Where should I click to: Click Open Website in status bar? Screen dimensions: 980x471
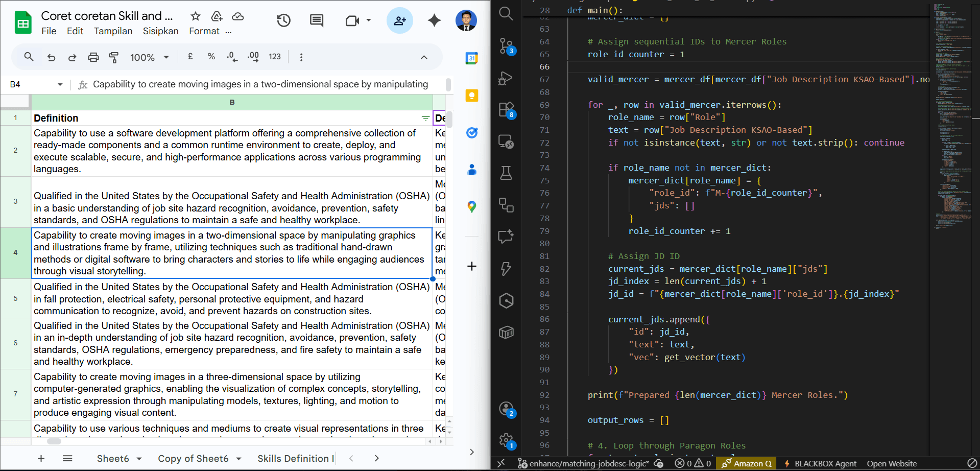coord(892,464)
